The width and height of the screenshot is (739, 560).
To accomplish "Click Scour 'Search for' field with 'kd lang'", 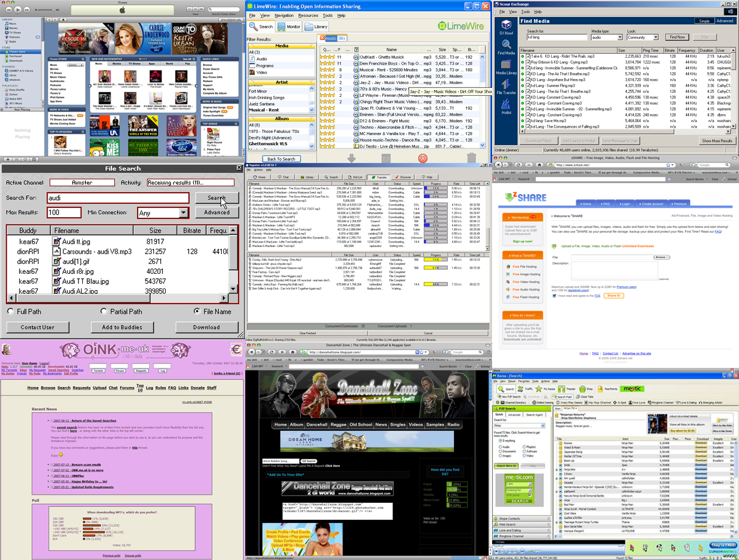I will [557, 37].
